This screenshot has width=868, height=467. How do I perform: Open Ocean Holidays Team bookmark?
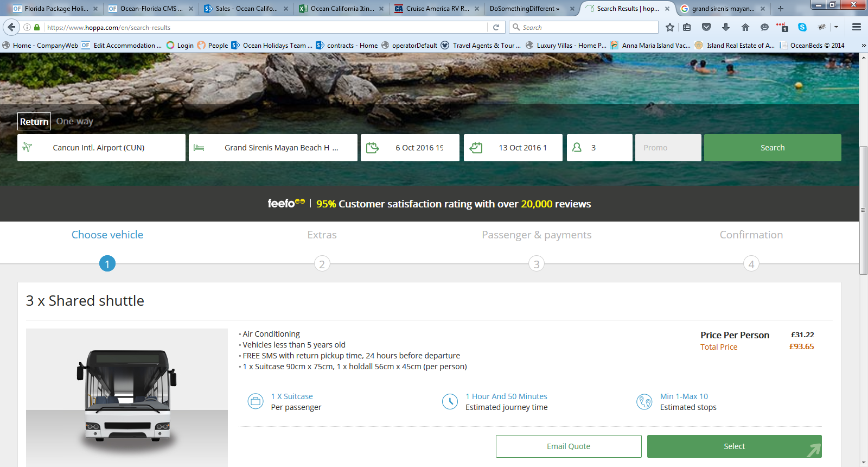272,46
